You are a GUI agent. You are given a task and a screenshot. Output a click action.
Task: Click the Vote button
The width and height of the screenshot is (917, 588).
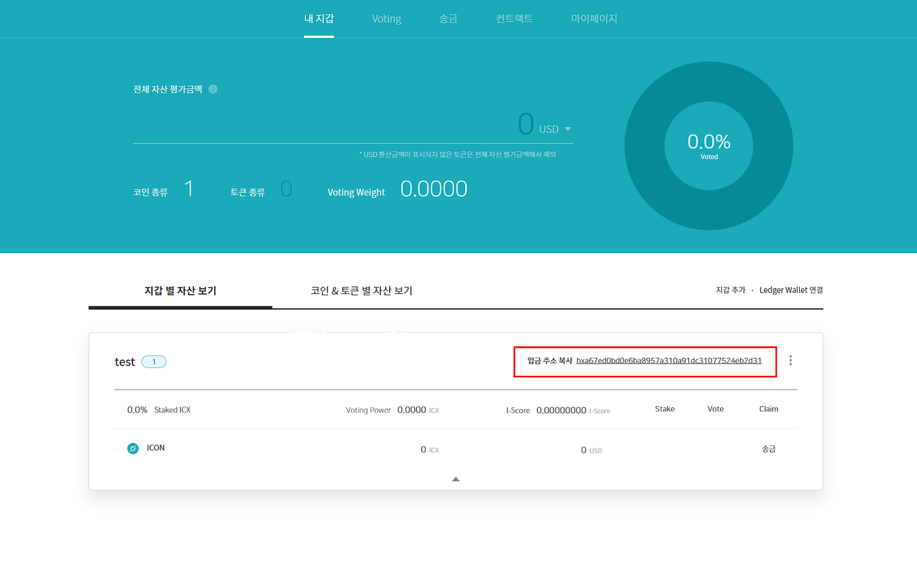pos(715,409)
